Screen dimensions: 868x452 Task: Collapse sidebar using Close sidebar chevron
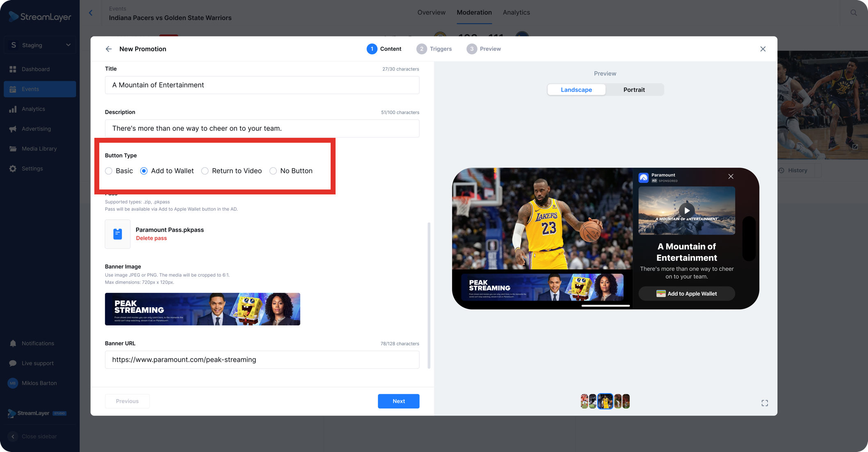point(13,436)
